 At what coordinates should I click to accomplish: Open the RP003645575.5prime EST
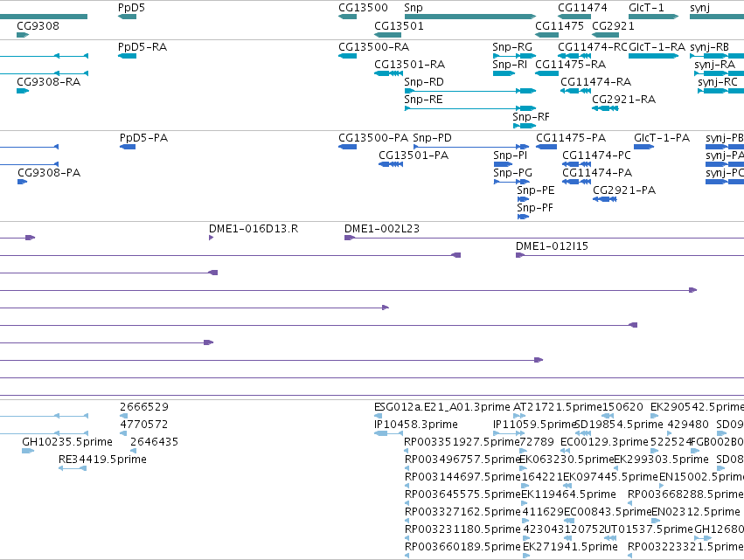click(x=407, y=503)
